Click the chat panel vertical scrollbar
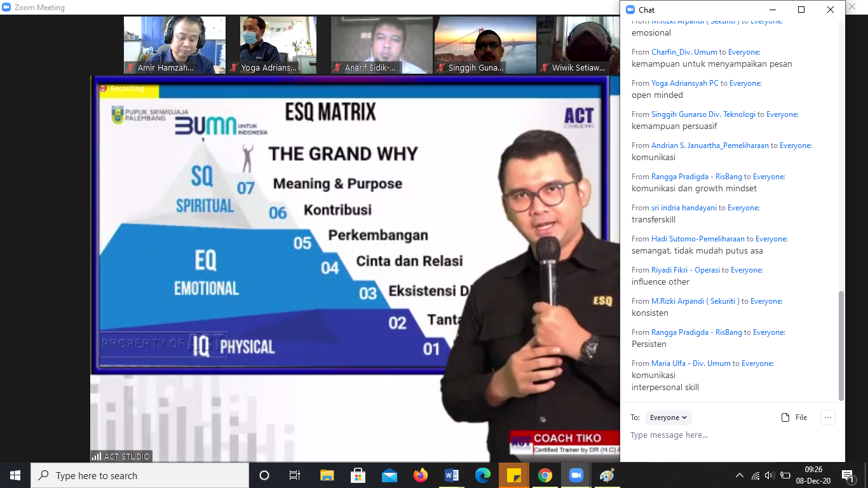 coord(841,343)
